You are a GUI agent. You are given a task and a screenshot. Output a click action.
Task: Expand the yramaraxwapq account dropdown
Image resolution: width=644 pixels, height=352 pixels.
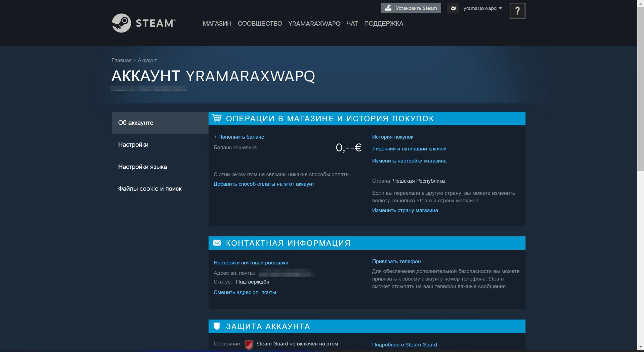482,8
